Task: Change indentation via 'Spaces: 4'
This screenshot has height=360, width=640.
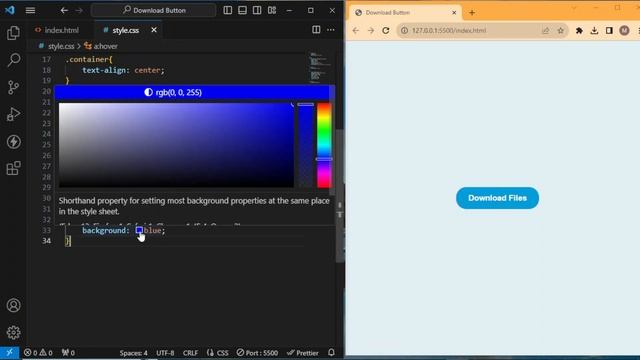Action: tap(133, 353)
